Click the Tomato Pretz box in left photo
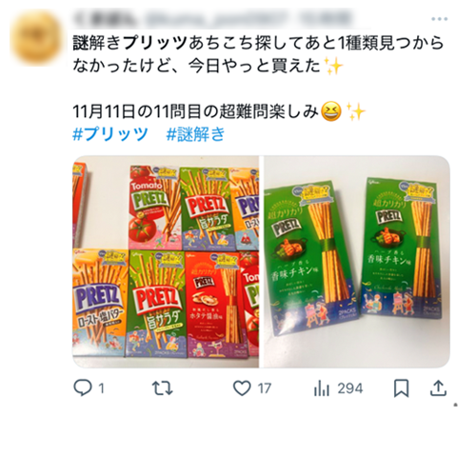 pyautogui.click(x=154, y=208)
